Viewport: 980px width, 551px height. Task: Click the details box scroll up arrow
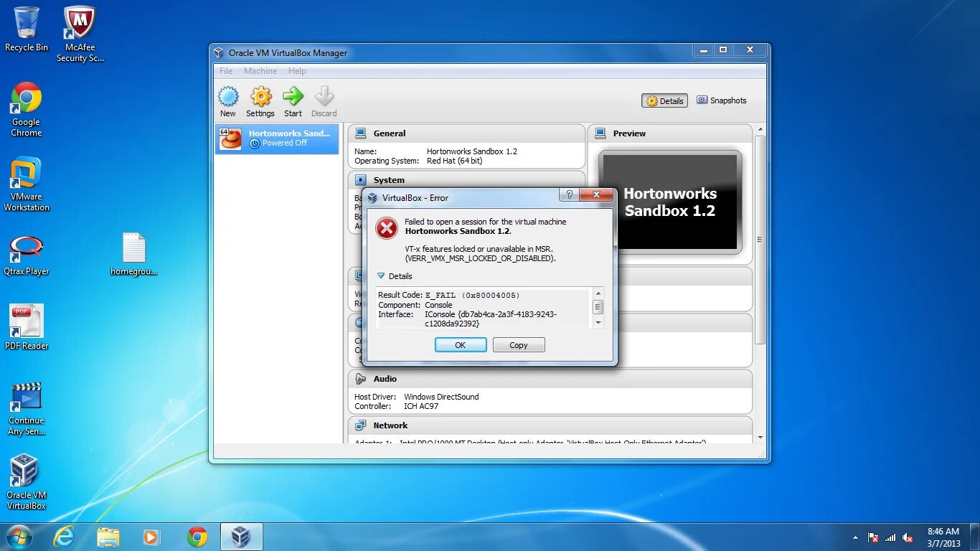tap(598, 293)
